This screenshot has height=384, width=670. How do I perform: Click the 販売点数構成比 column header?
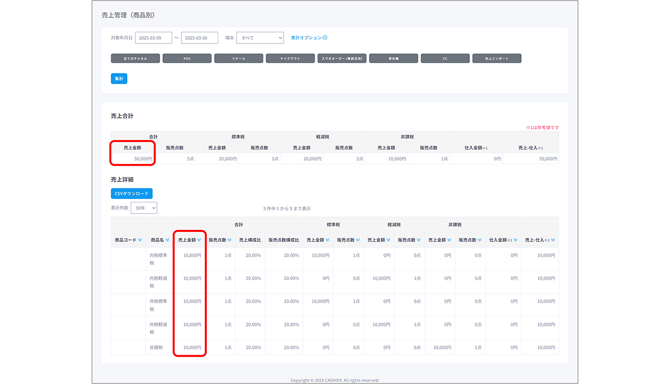284,240
